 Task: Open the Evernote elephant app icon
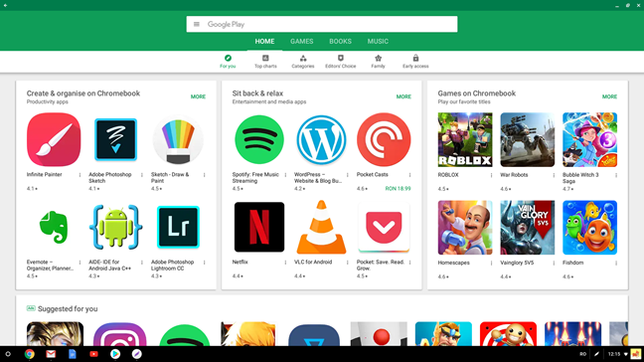(54, 227)
